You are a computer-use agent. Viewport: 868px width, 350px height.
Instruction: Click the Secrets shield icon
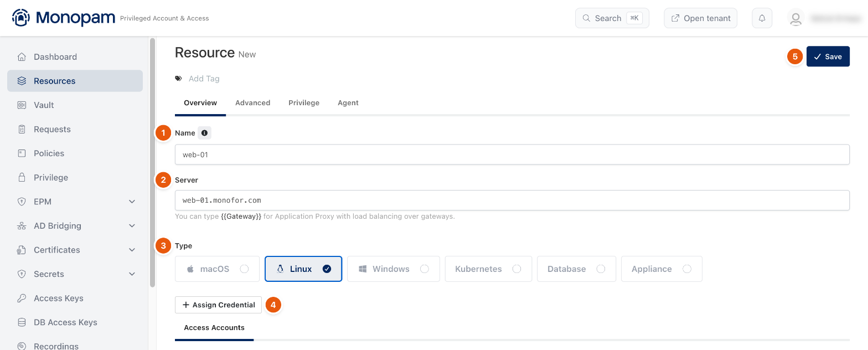point(22,274)
